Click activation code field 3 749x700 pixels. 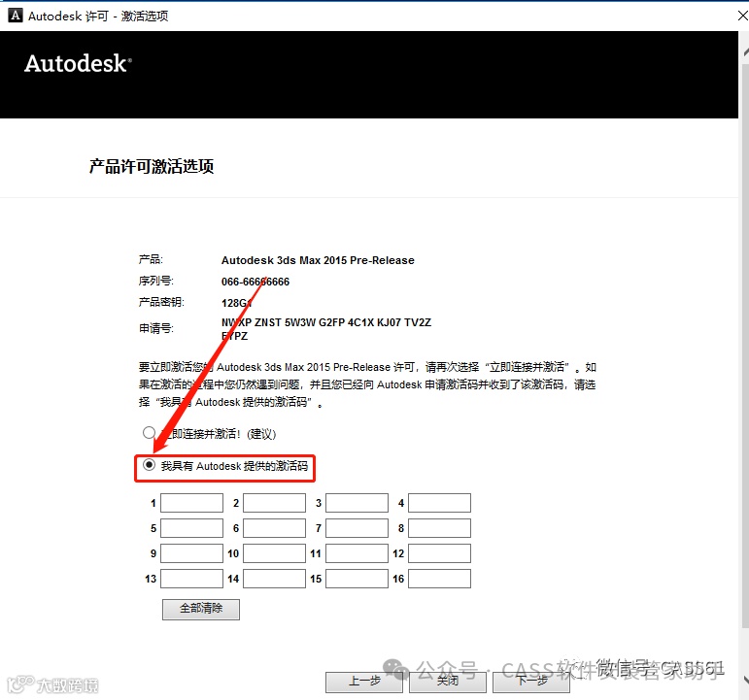pyautogui.click(x=357, y=503)
